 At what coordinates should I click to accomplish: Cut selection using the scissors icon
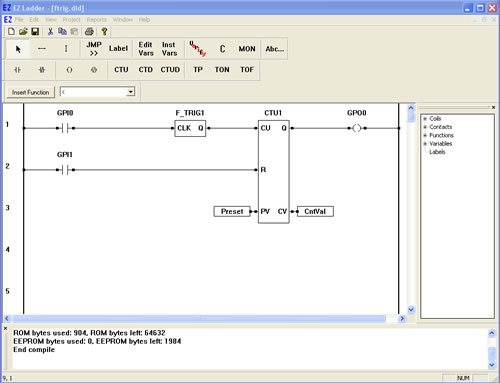point(50,31)
